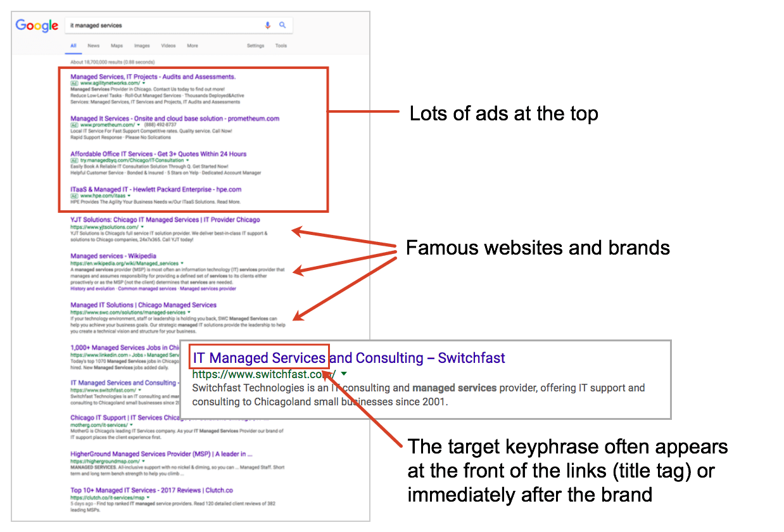Screen dimensions: 784x532
Task: Click the green en.wikipedia.org URL text
Action: click(x=124, y=263)
